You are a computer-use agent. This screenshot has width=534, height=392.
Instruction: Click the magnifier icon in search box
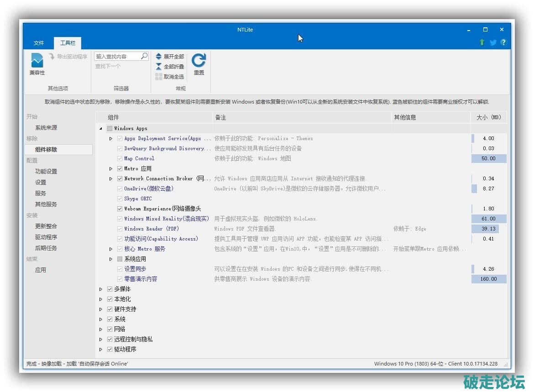point(144,56)
